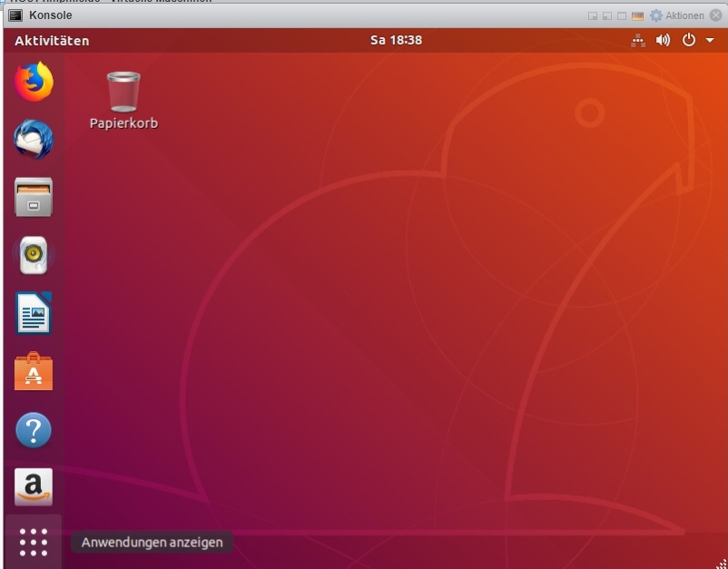Click the power icon in top panel

click(689, 40)
